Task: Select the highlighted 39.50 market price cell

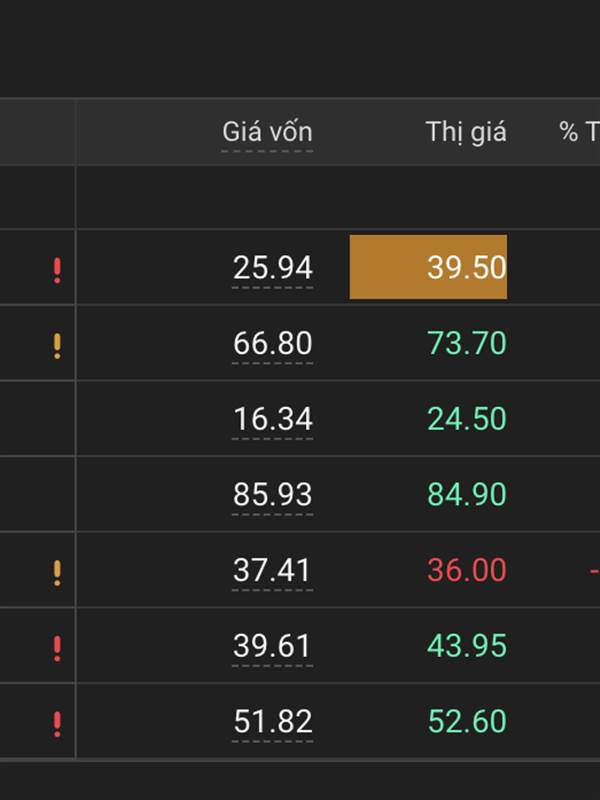Action: [x=429, y=267]
